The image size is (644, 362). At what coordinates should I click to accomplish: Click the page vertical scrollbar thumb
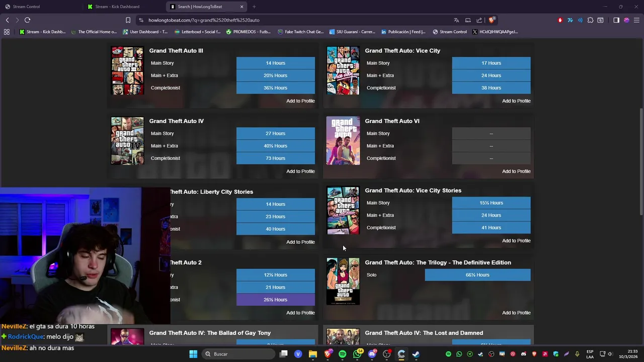[641, 161]
